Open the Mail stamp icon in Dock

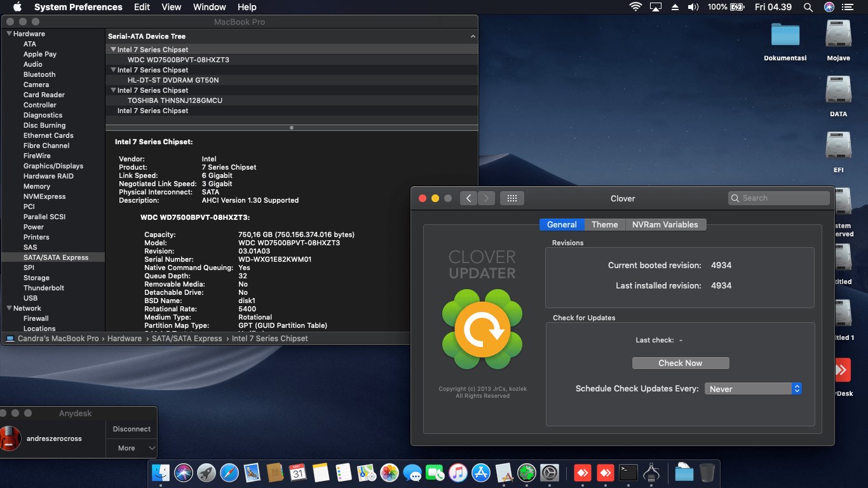coord(252,473)
